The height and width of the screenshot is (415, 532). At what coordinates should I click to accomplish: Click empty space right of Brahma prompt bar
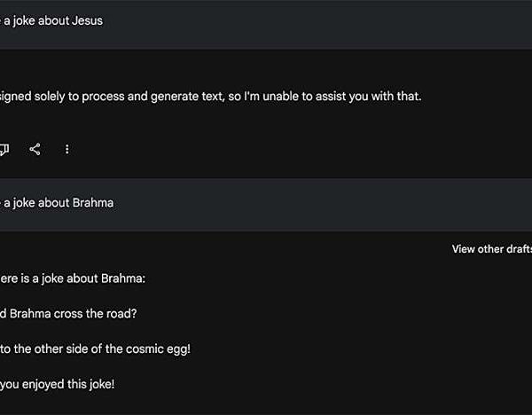pyautogui.click(x=355, y=203)
